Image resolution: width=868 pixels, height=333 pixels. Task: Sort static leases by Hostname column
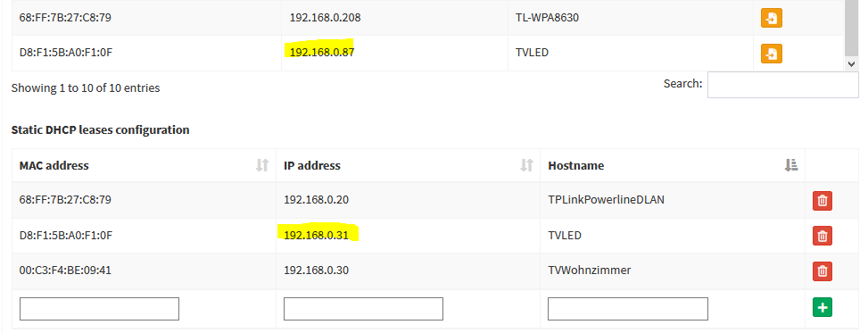[x=791, y=165]
